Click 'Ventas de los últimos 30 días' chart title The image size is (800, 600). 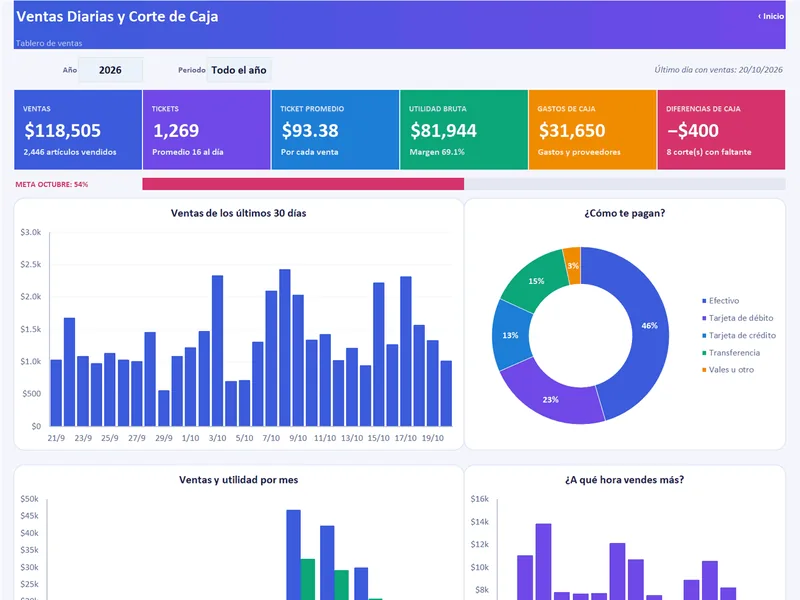pos(238,213)
